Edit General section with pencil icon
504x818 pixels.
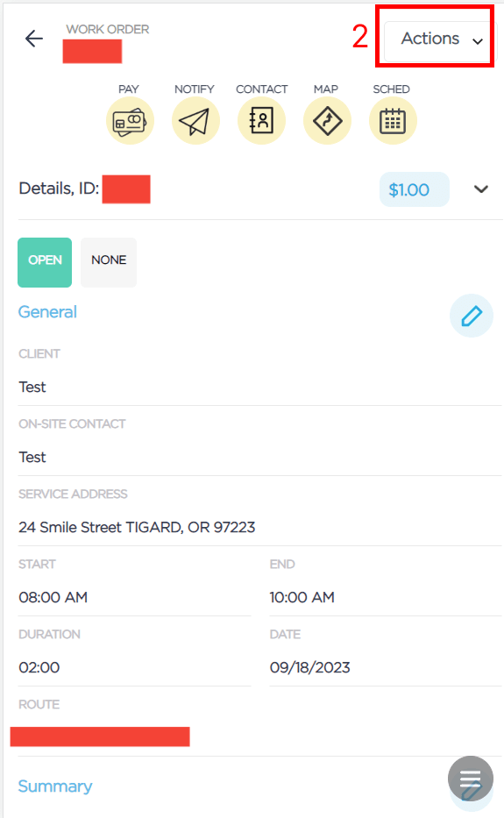tap(472, 316)
